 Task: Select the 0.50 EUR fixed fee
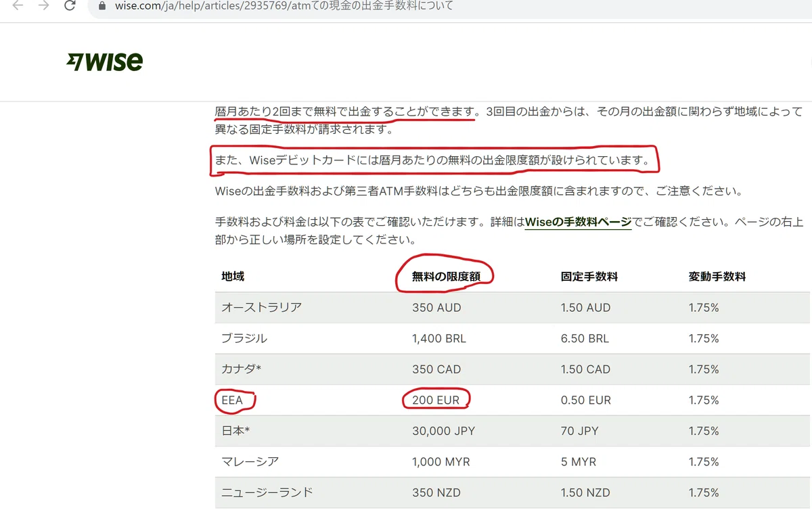click(585, 400)
